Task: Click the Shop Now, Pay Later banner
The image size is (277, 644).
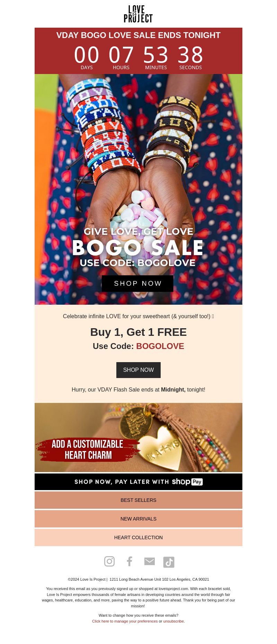Action: click(138, 482)
